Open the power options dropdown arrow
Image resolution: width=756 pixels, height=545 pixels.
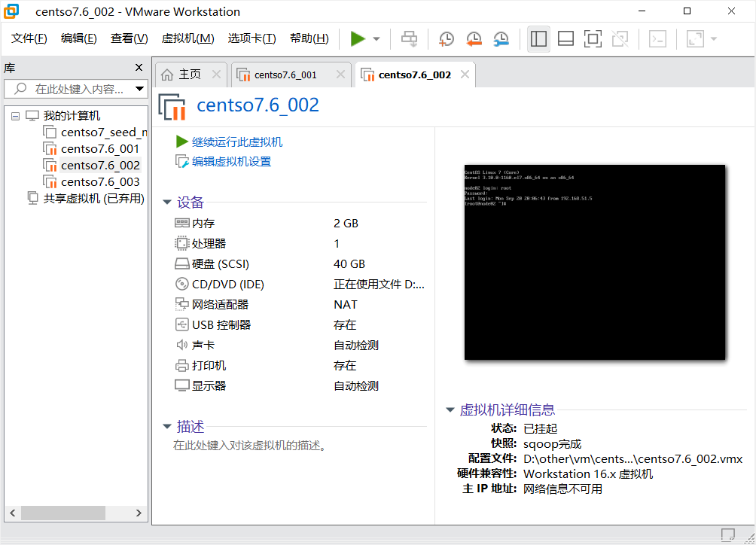tap(376, 38)
